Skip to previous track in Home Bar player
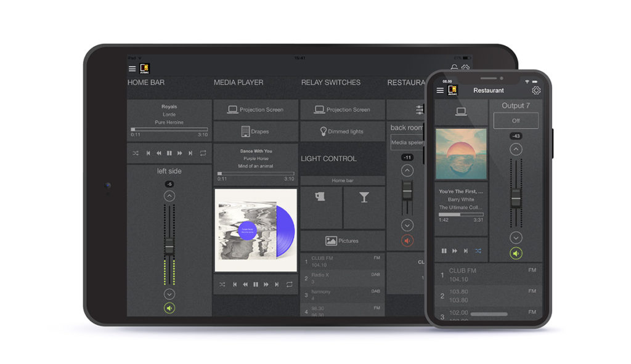Screen dimensions: 631x364 pos(148,153)
